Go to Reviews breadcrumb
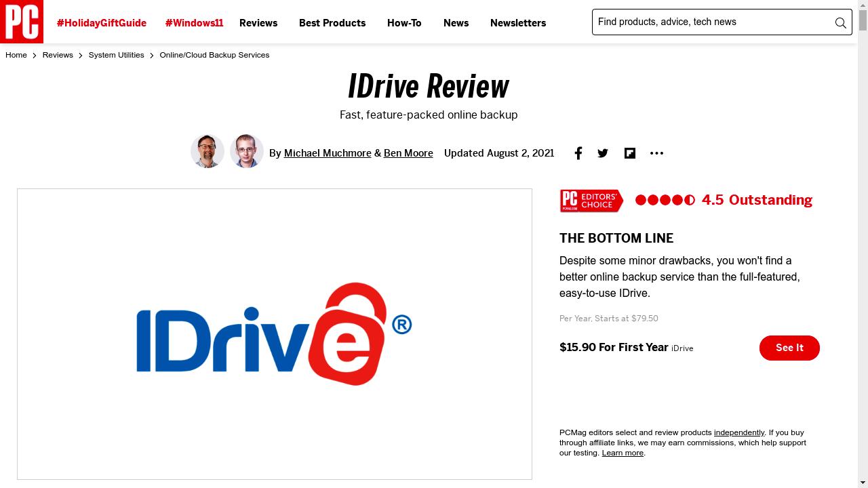The height and width of the screenshot is (488, 868). point(58,55)
